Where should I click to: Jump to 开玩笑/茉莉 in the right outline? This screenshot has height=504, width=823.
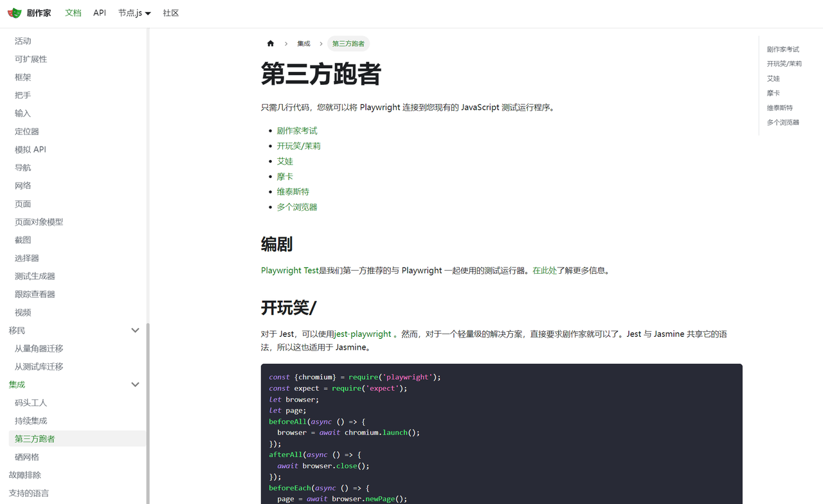click(x=784, y=64)
